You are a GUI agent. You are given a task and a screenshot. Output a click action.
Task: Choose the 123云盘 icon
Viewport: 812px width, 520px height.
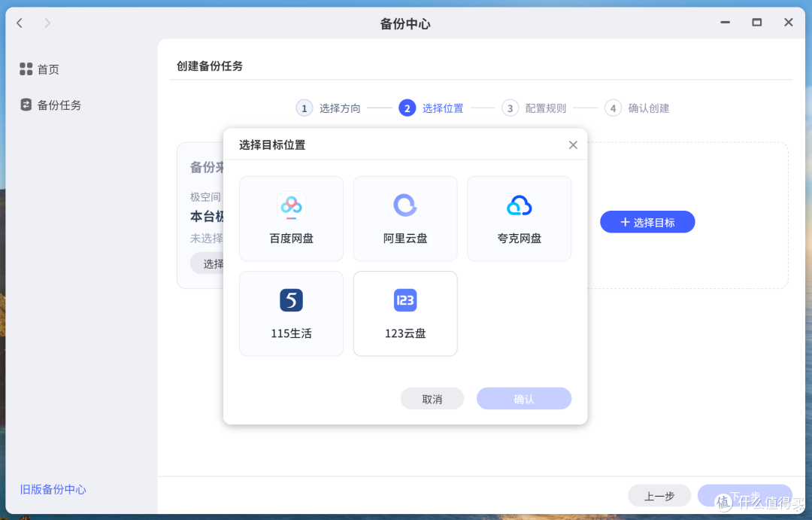click(x=405, y=300)
